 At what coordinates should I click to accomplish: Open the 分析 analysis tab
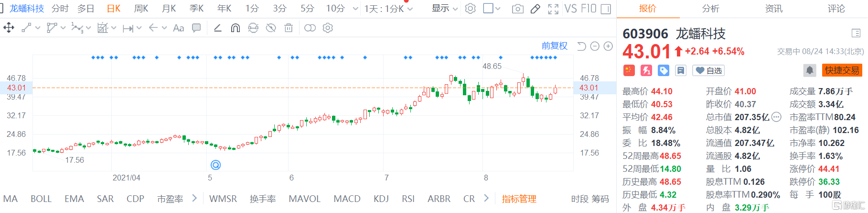point(711,9)
